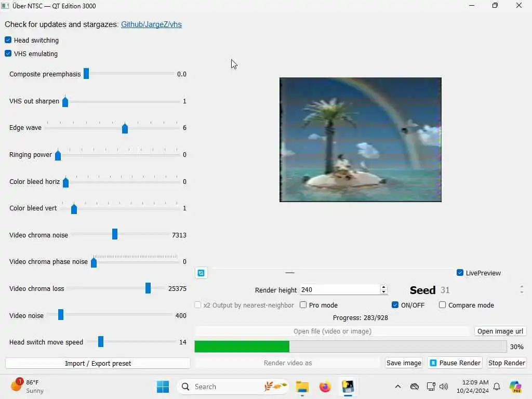Click the Video chroma loss slider handle
The width and height of the screenshot is (532, 399).
(x=148, y=288)
